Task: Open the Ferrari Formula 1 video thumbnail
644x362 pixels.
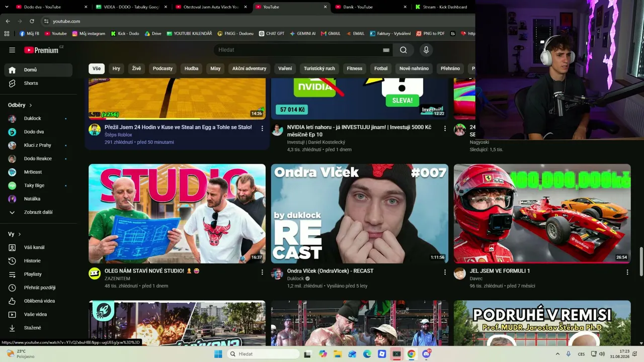Action: tap(542, 214)
